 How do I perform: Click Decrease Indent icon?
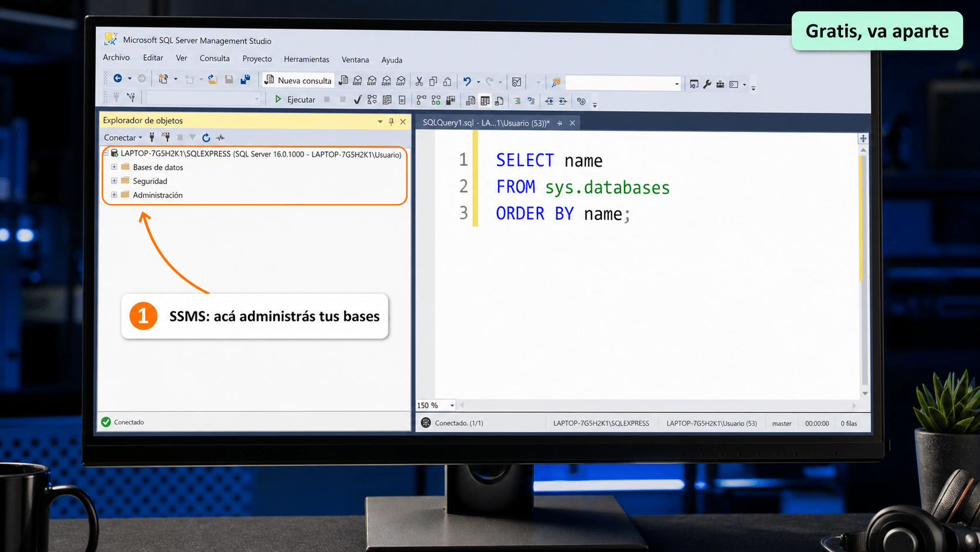pyautogui.click(x=549, y=101)
